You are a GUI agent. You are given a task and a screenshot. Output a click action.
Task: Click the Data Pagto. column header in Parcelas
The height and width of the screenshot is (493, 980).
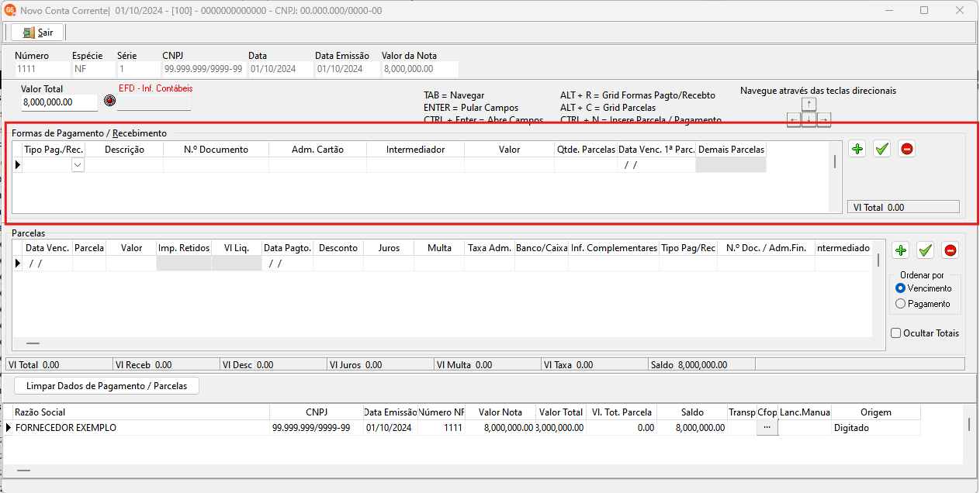287,248
